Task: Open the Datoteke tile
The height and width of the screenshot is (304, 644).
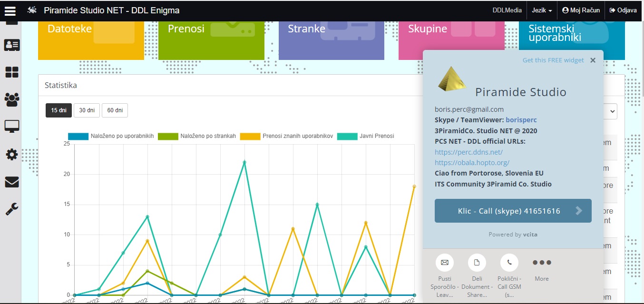Action: 91,40
